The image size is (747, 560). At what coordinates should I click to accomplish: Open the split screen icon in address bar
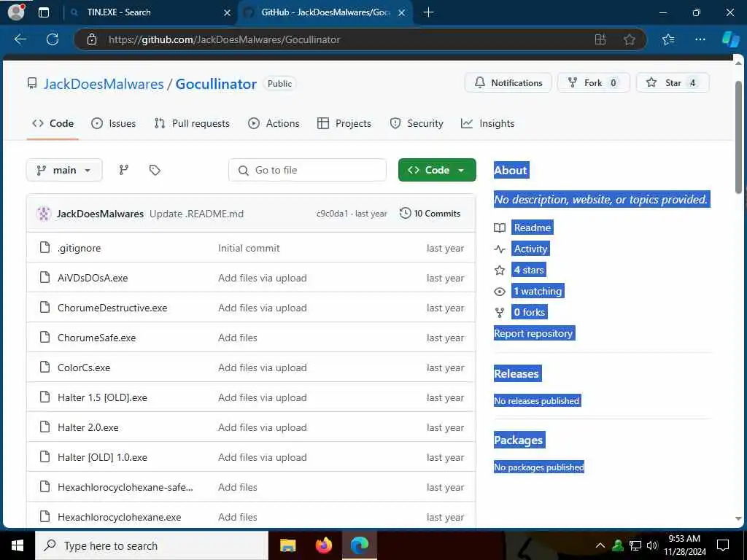pyautogui.click(x=600, y=39)
